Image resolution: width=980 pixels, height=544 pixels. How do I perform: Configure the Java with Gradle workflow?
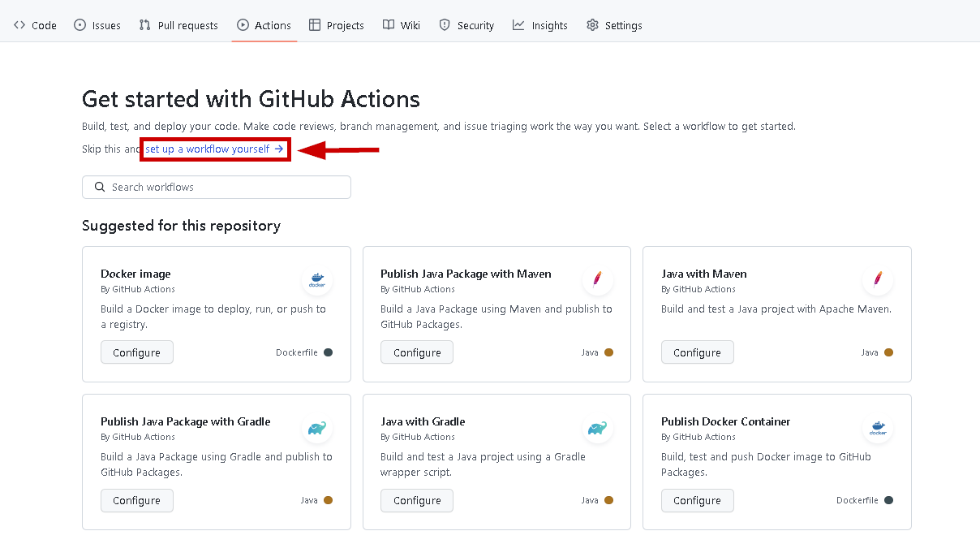click(x=417, y=500)
